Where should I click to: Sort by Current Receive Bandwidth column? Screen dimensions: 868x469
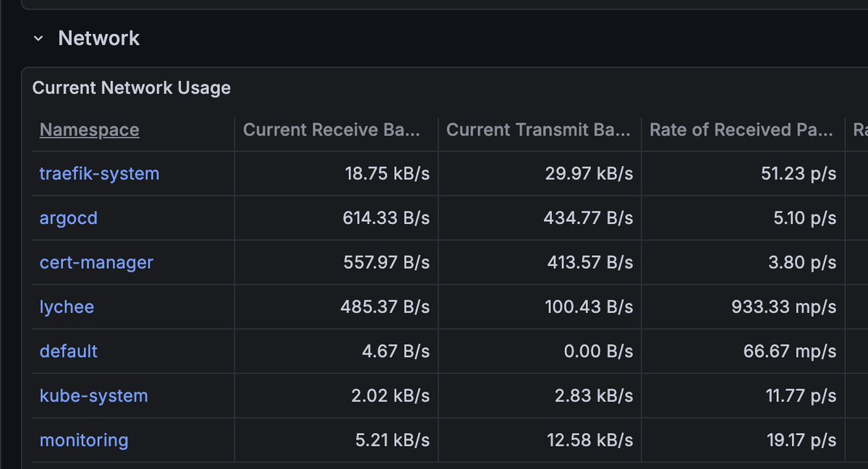click(331, 130)
